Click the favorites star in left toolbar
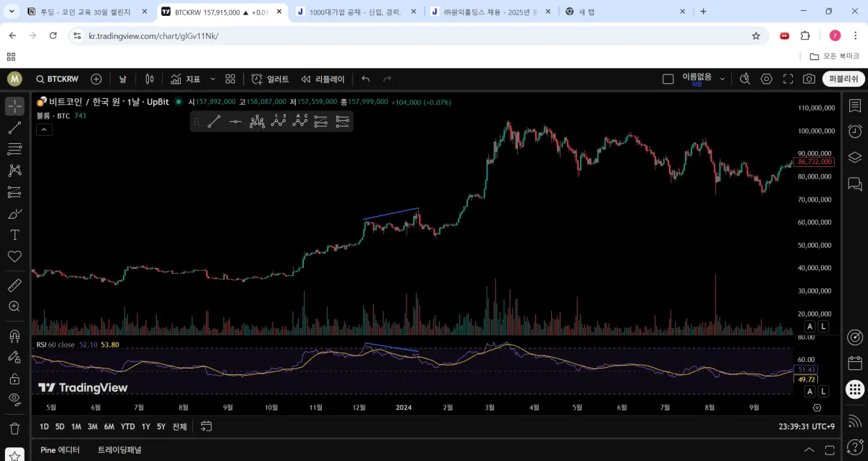This screenshot has height=461, width=868. (14, 456)
